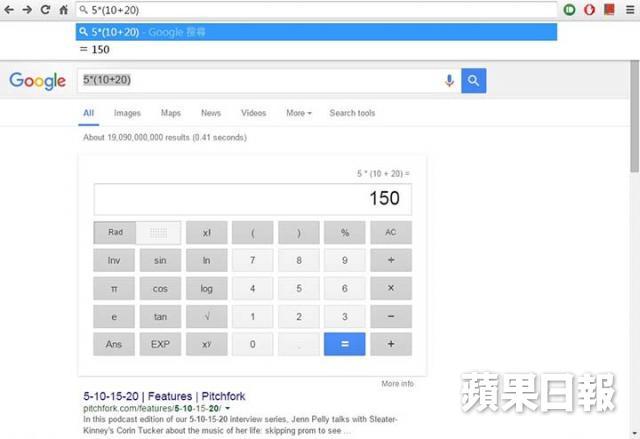Click the = 150 answer suggestion
640x439 pixels.
[316, 49]
